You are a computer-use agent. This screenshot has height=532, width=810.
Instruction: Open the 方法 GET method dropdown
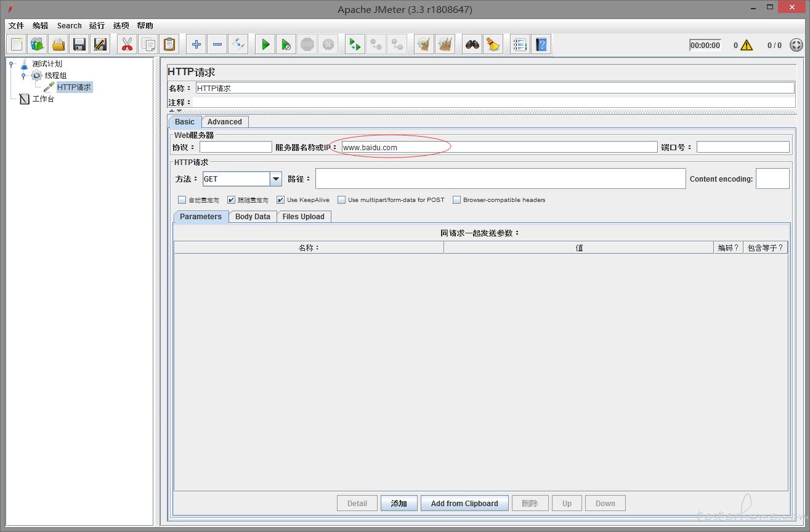[x=276, y=179]
